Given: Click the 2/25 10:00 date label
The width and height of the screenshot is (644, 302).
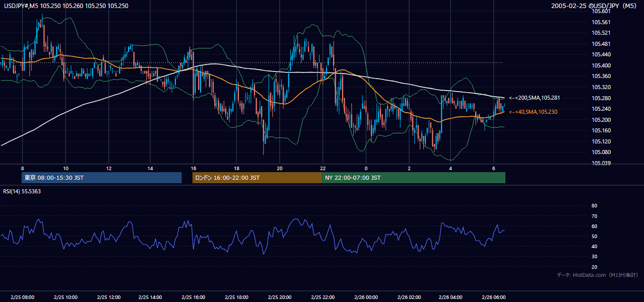Looking at the screenshot, I should tap(66, 297).
